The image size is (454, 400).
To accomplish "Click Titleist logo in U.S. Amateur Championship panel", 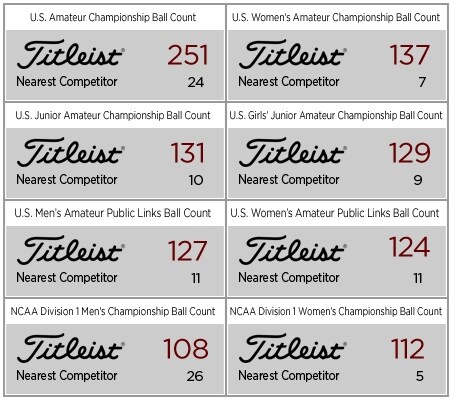I will [71, 54].
